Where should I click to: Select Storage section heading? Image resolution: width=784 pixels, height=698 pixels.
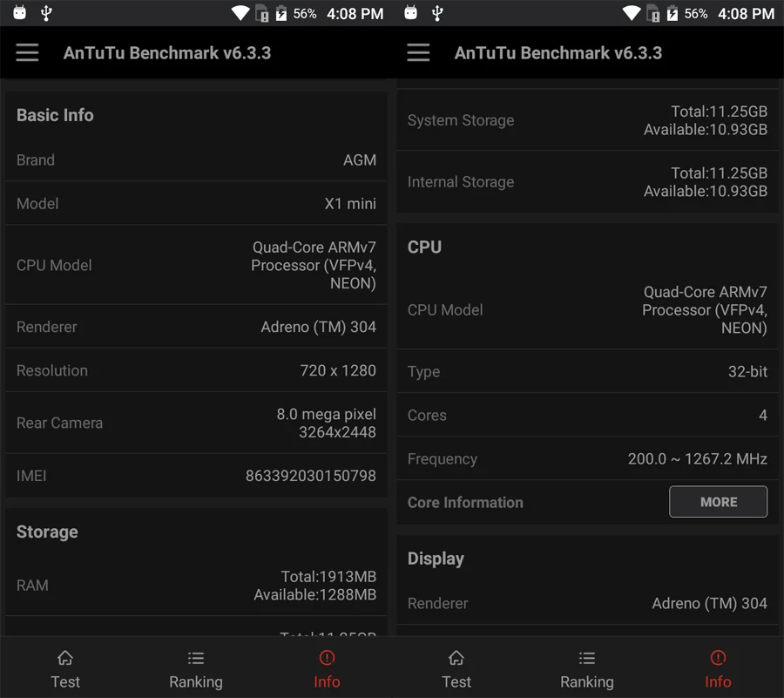click(x=47, y=532)
